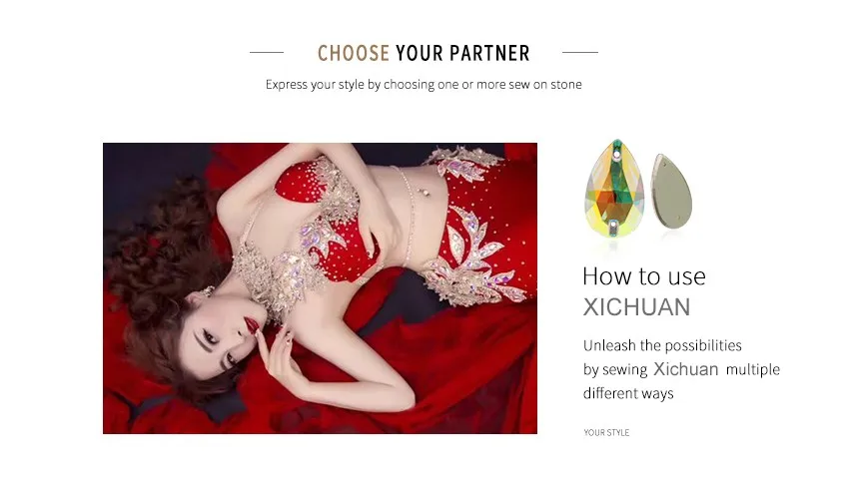The image size is (849, 504).
Task: Click the 'YOUR STYLE' small label
Action: pyautogui.click(x=606, y=432)
